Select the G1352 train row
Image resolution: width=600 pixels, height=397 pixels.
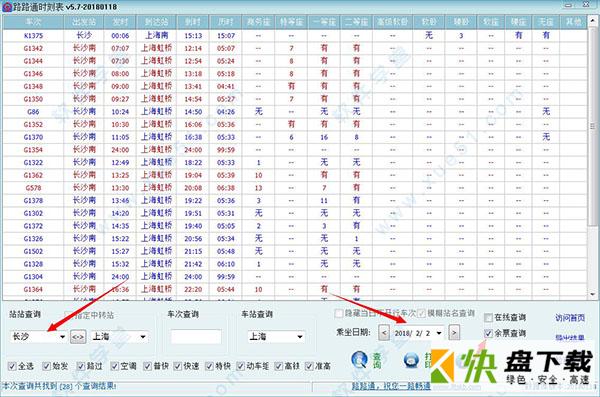pyautogui.click(x=295, y=124)
